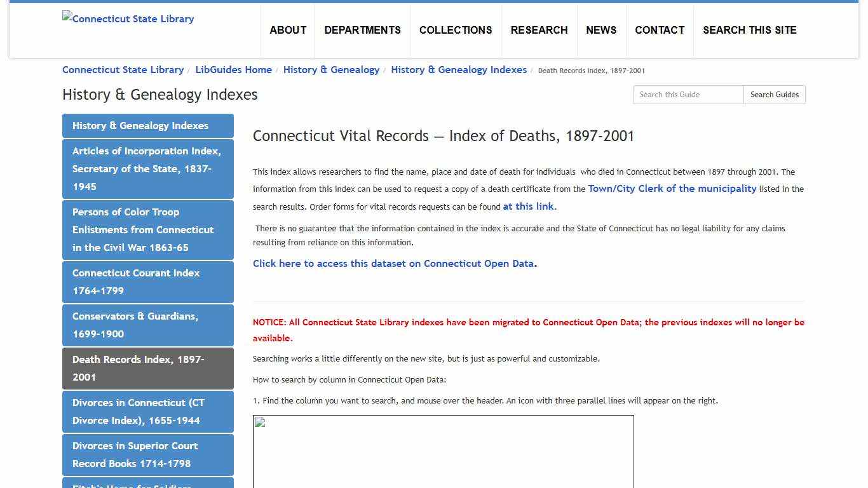Image resolution: width=868 pixels, height=488 pixels.
Task: Open the Connecticut Open Data dataset link
Action: tap(393, 263)
